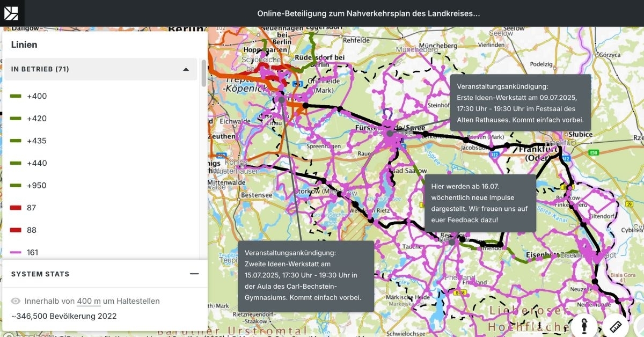Select line 161 from lines list
The image size is (644, 337).
[x=32, y=252]
